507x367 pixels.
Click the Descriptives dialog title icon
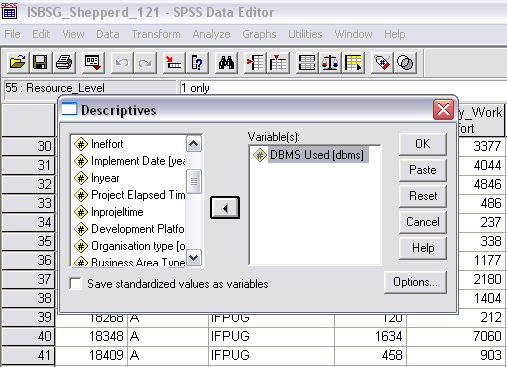(x=69, y=109)
